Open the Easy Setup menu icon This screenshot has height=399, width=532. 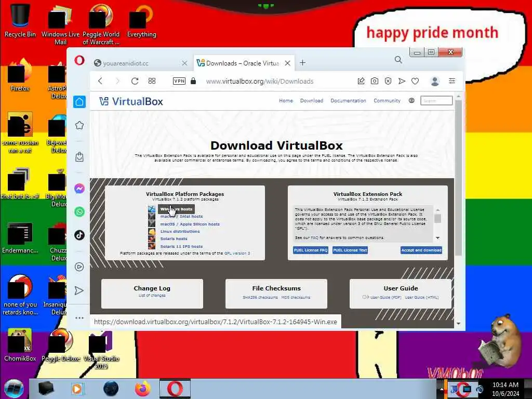pos(452,81)
